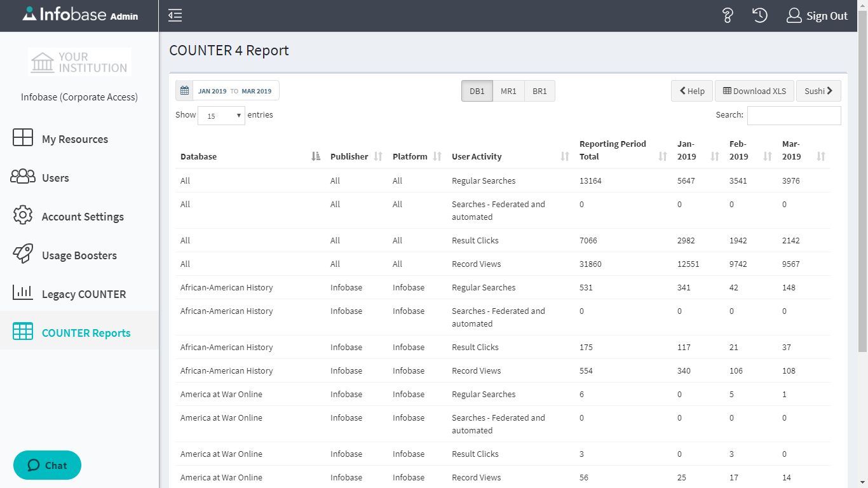Click African-American History Record Views total 554
The image size is (868, 488).
[586, 370]
